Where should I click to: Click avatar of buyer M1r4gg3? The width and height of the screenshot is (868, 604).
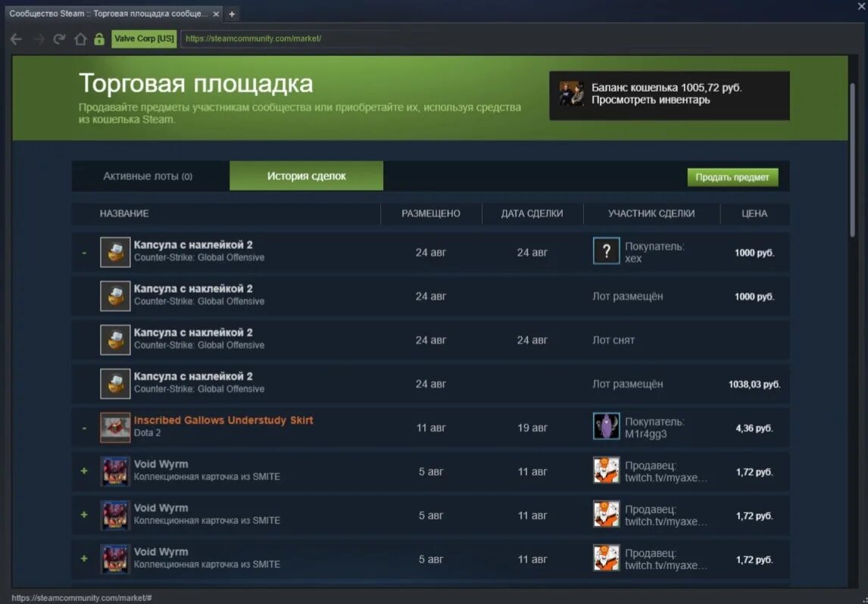[606, 426]
